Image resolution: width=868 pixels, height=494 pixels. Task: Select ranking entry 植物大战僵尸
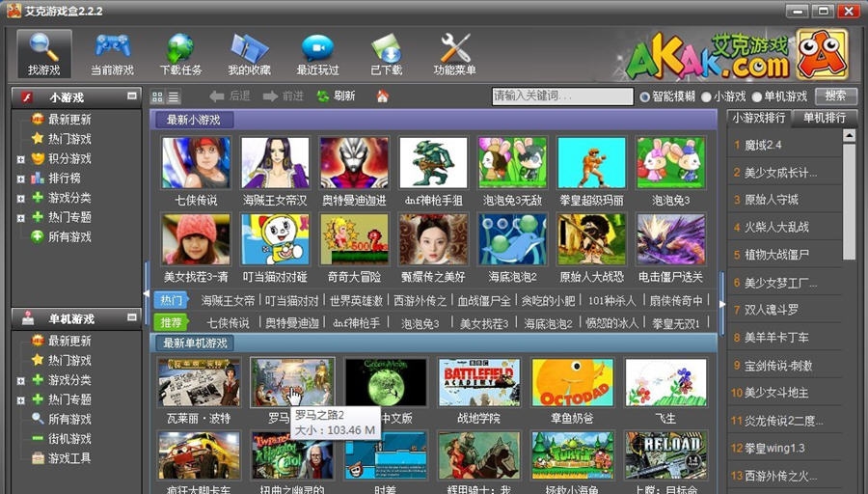(x=776, y=255)
